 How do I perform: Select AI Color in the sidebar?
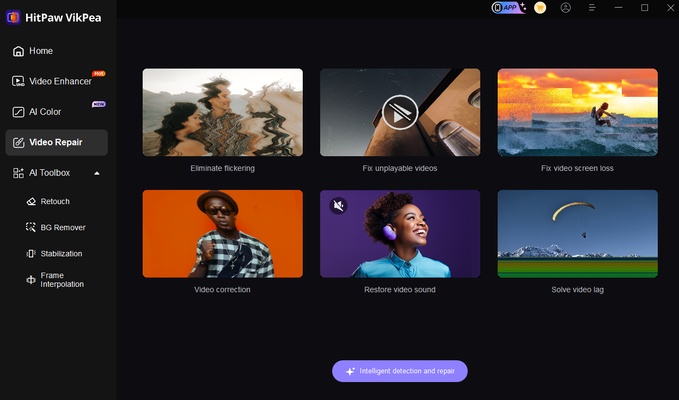tap(45, 112)
